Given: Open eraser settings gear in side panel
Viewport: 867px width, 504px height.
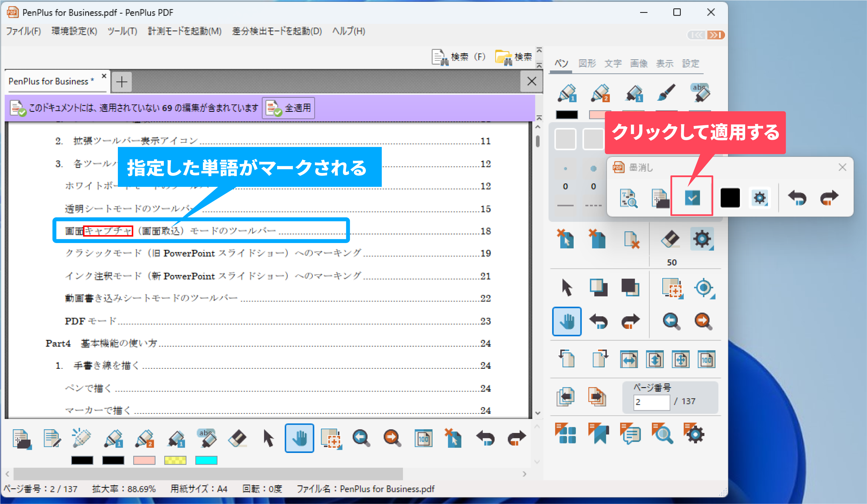Looking at the screenshot, I should coord(702,239).
